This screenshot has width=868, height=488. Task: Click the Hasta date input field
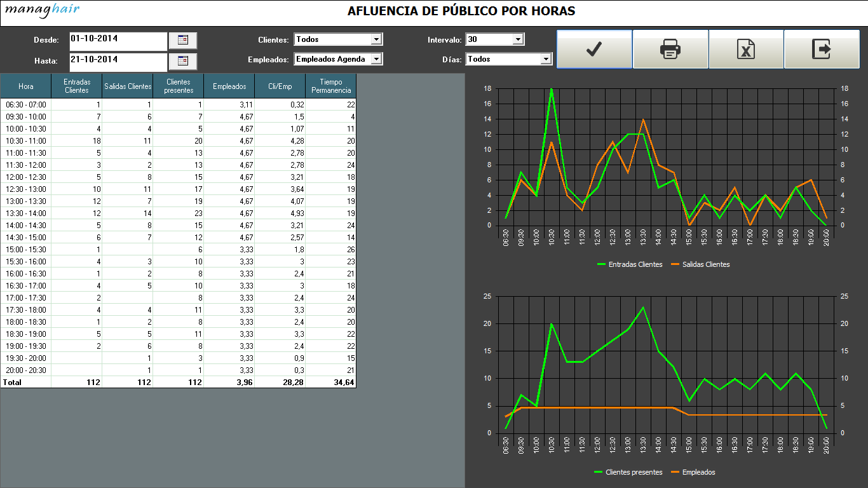click(118, 61)
